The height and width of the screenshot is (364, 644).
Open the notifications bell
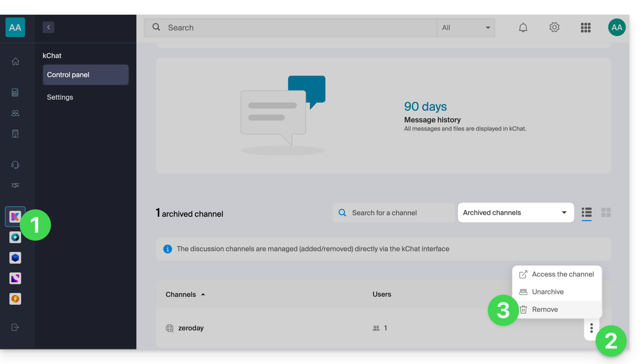click(523, 27)
